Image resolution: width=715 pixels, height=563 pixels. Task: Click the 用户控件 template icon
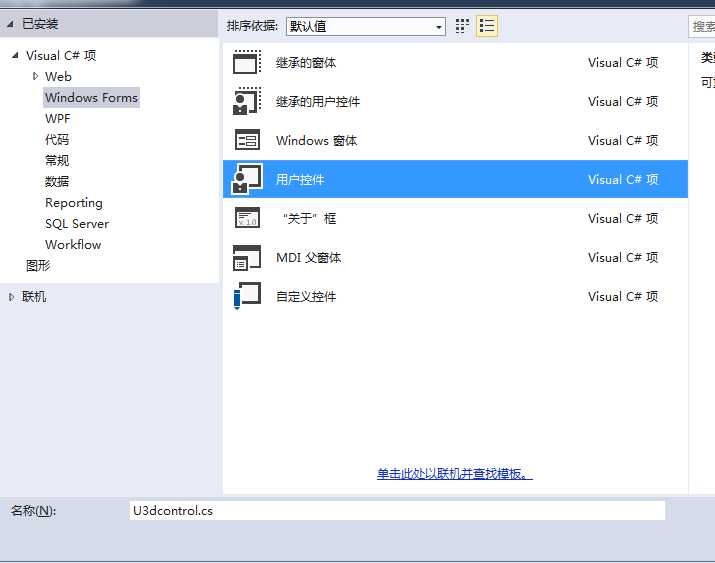pyautogui.click(x=247, y=180)
